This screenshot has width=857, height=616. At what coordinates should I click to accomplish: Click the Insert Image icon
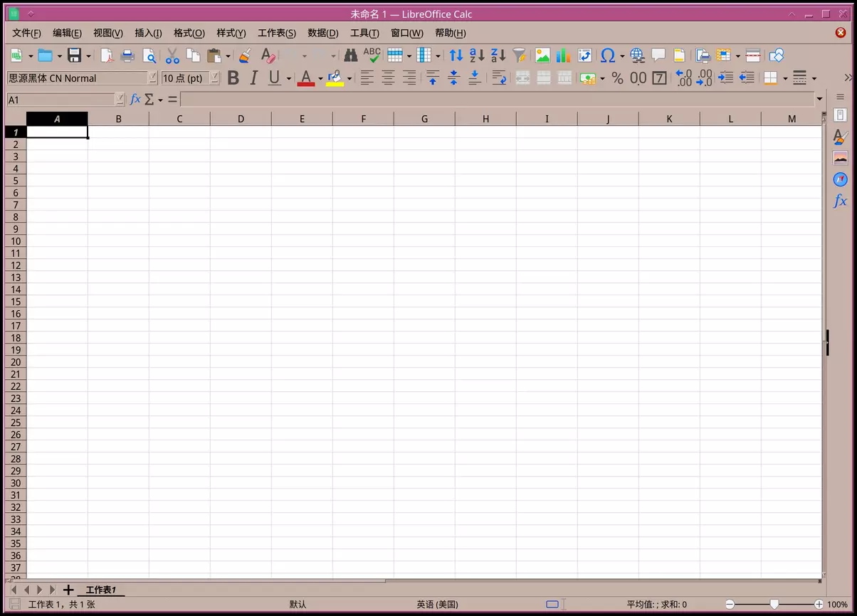[542, 55]
